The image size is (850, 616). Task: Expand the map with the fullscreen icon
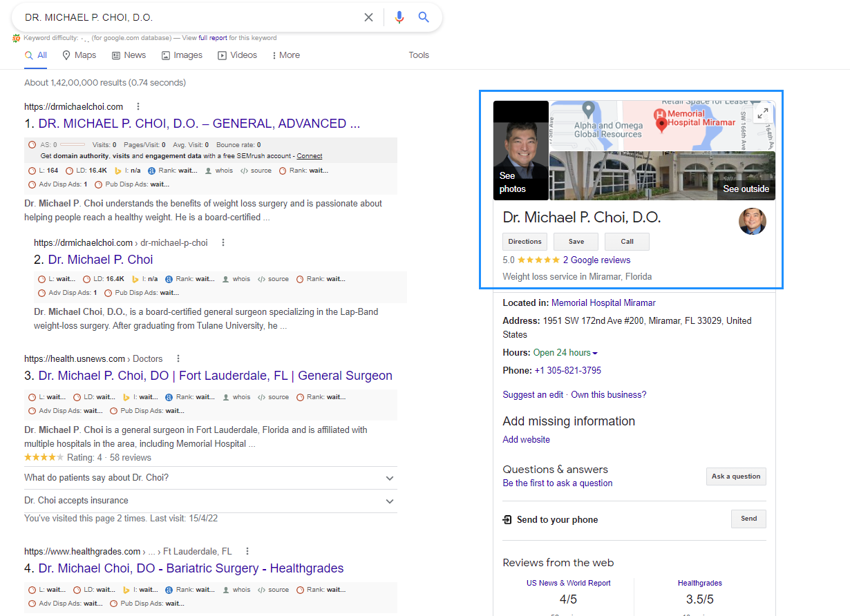click(762, 114)
